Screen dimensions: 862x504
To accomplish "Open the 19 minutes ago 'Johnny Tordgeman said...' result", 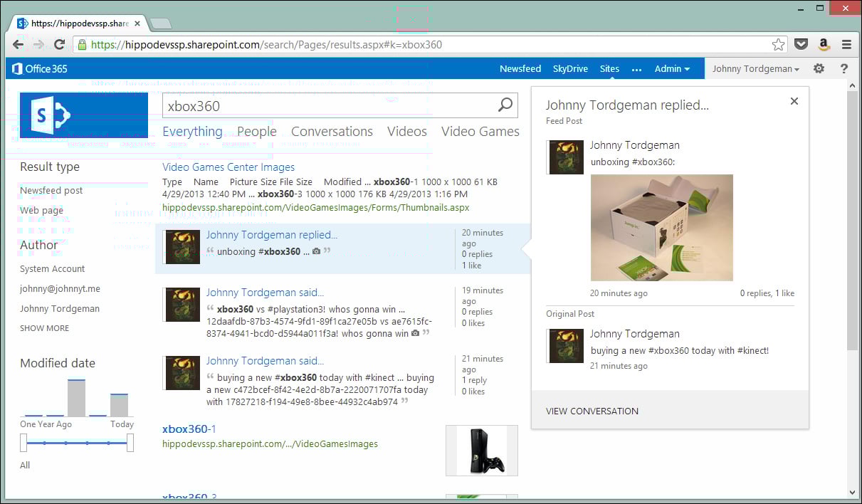I will click(265, 293).
